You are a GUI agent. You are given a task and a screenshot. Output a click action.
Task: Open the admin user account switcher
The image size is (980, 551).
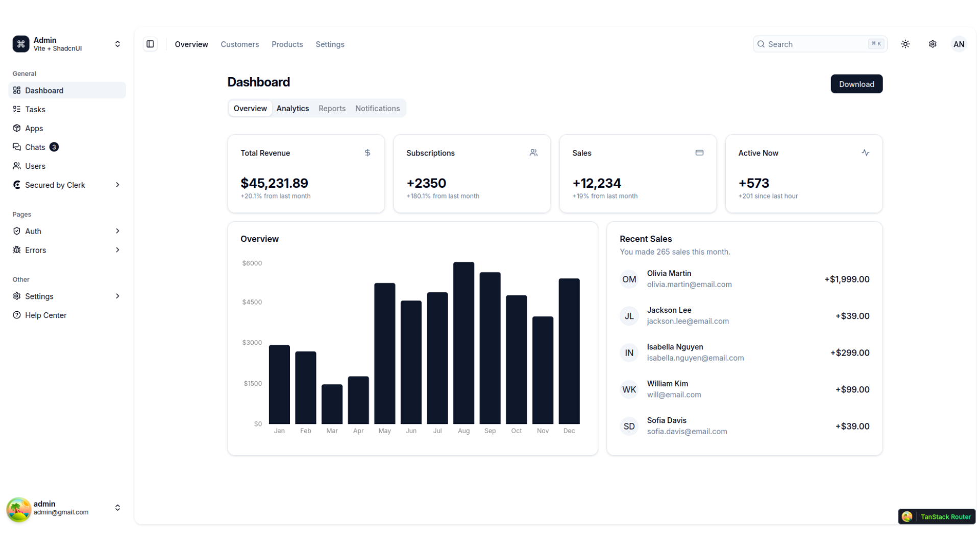[66, 508]
